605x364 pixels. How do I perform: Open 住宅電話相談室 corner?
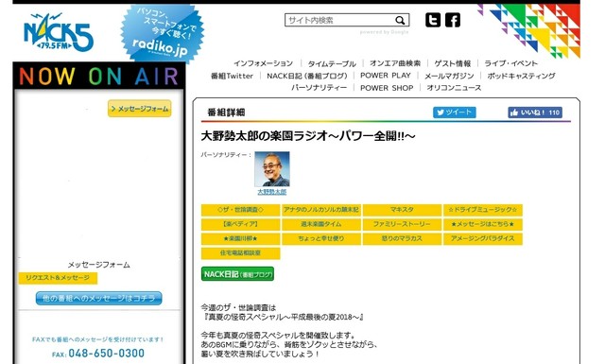(x=240, y=253)
